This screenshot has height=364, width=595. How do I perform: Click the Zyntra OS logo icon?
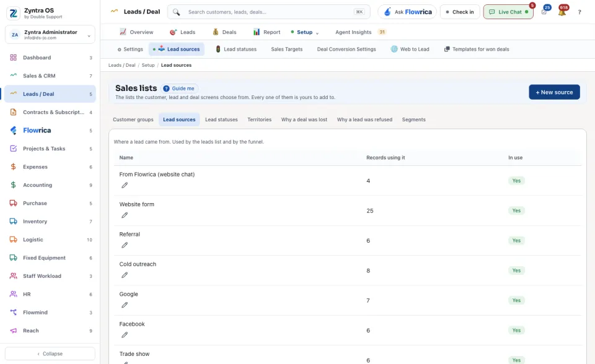(x=13, y=13)
